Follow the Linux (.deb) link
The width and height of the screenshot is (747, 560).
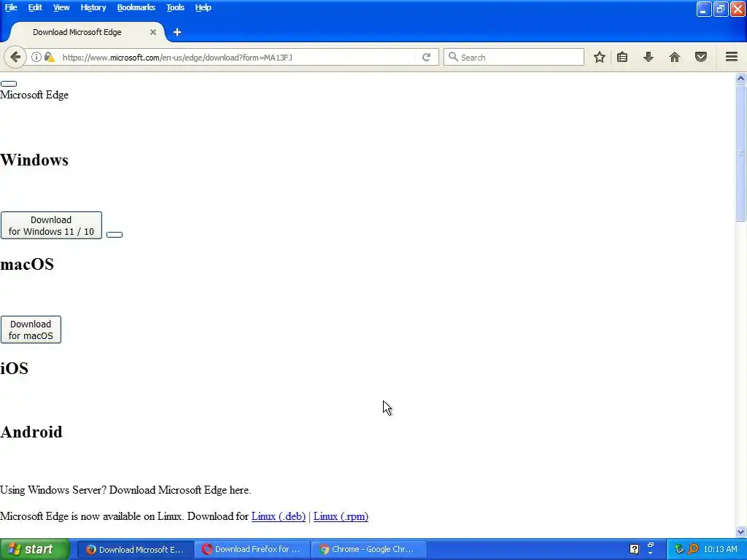278,516
